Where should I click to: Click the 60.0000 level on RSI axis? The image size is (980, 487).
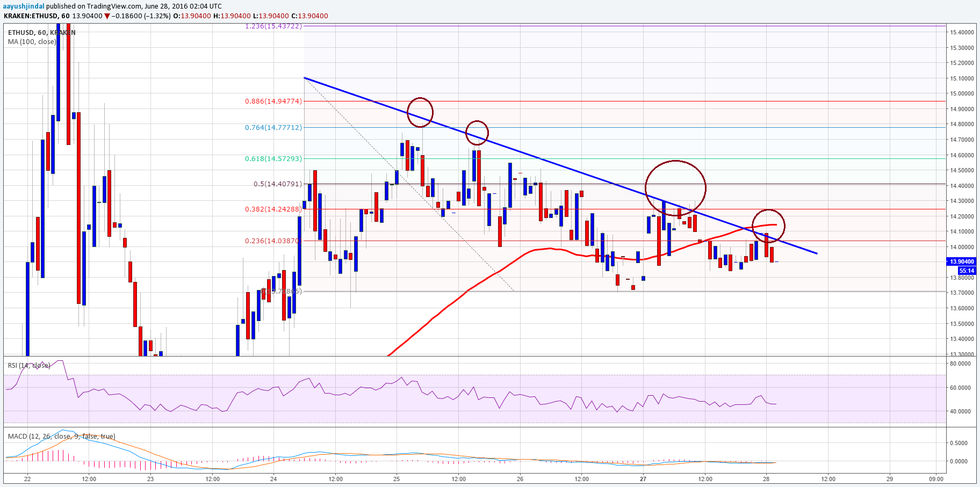960,387
